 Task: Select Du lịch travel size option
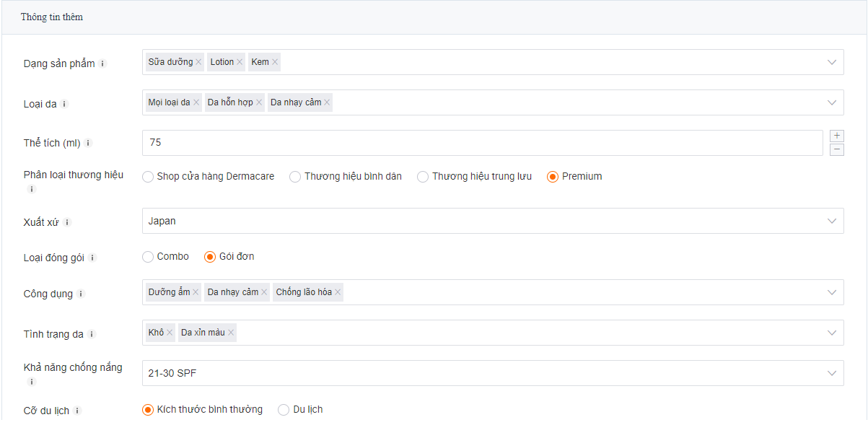click(x=284, y=410)
